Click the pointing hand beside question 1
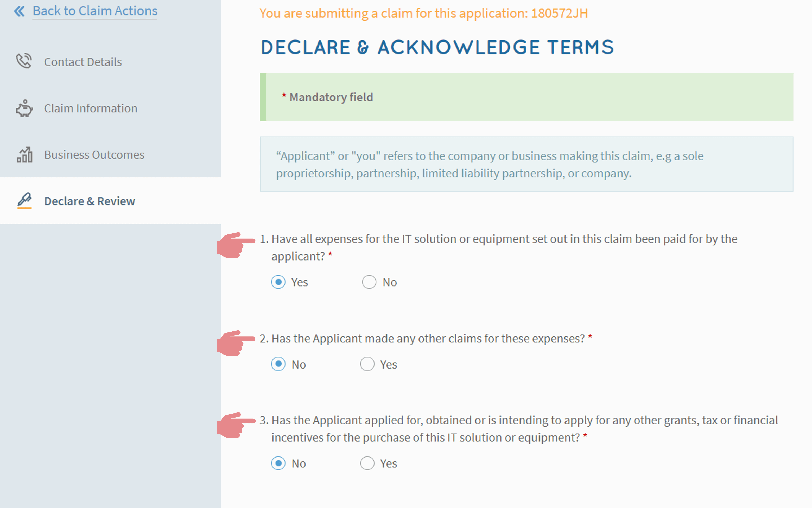Image resolution: width=812 pixels, height=508 pixels. [x=235, y=245]
